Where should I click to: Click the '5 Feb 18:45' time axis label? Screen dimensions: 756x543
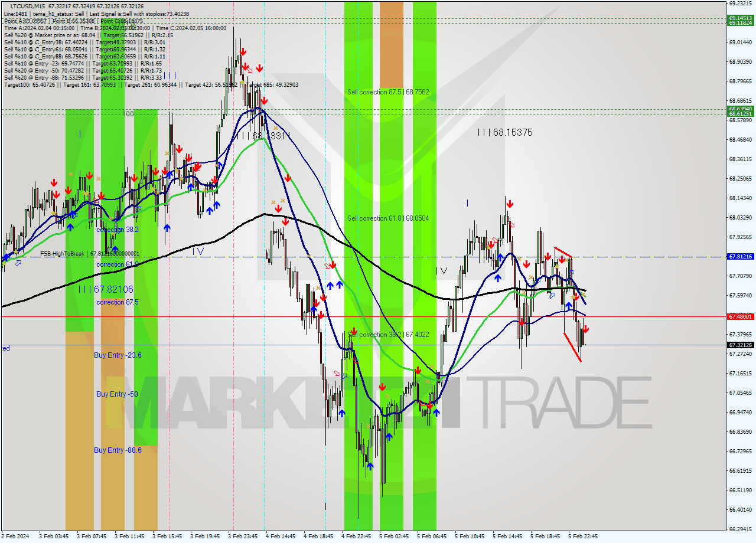[x=545, y=537]
